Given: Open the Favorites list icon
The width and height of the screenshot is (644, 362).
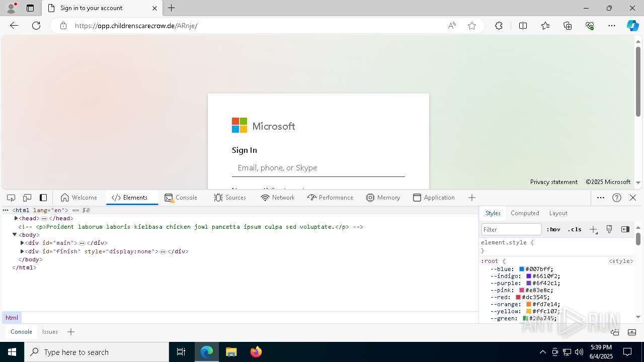Looking at the screenshot, I should [545, 26].
